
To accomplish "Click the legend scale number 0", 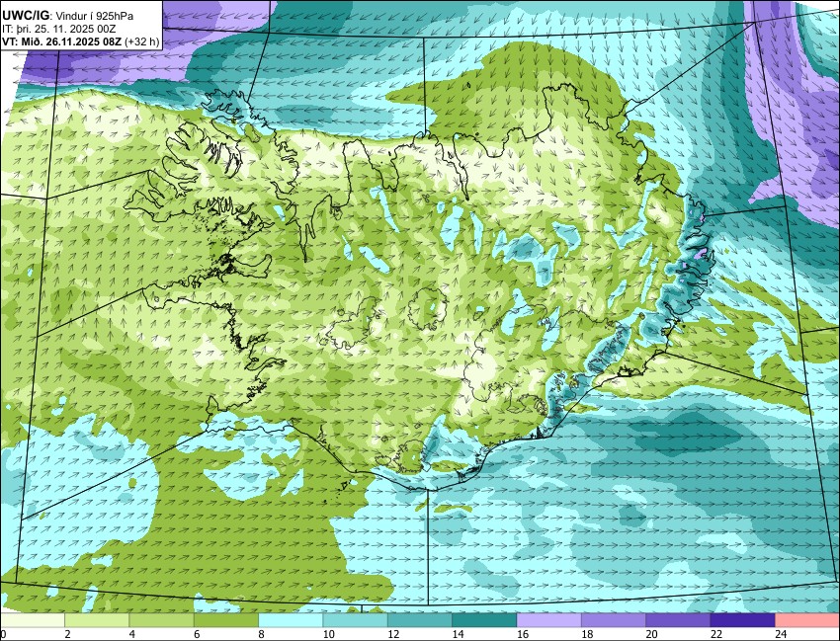I will pyautogui.click(x=3, y=634).
